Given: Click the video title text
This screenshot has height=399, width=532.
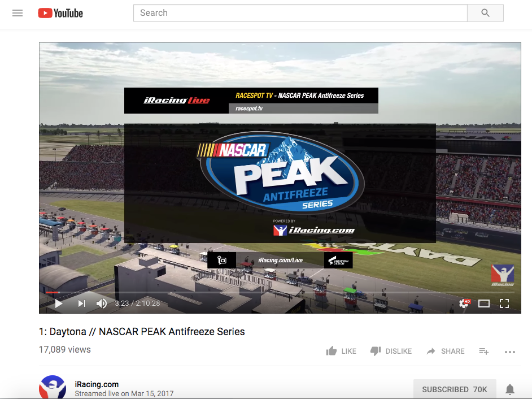Looking at the screenshot, I should coord(142,331).
